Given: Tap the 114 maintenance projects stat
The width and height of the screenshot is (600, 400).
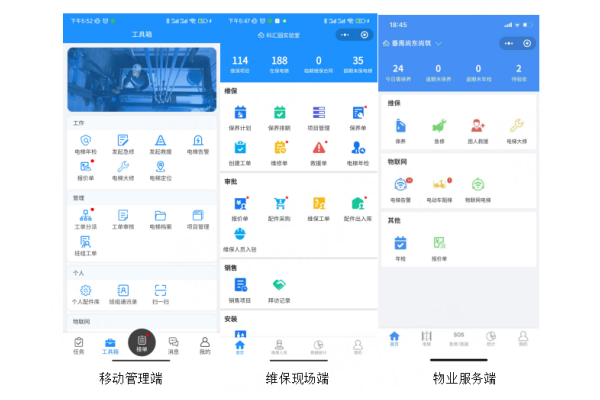Looking at the screenshot, I should 240,64.
